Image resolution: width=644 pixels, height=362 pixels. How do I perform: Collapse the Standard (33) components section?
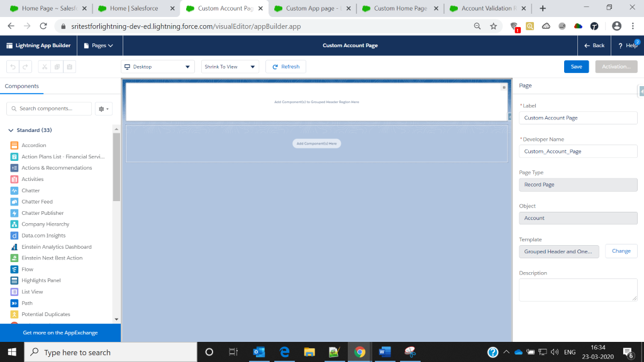click(x=11, y=130)
